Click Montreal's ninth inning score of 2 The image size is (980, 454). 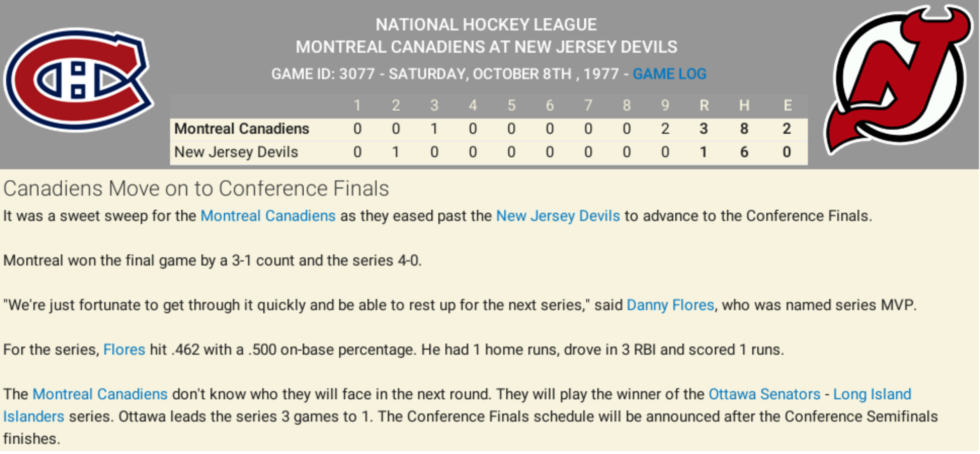(665, 129)
